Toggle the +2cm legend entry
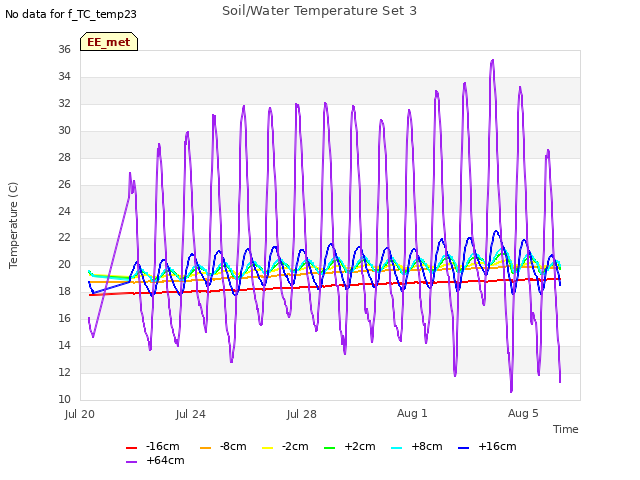Viewport: 640px width, 480px height. 349,446
